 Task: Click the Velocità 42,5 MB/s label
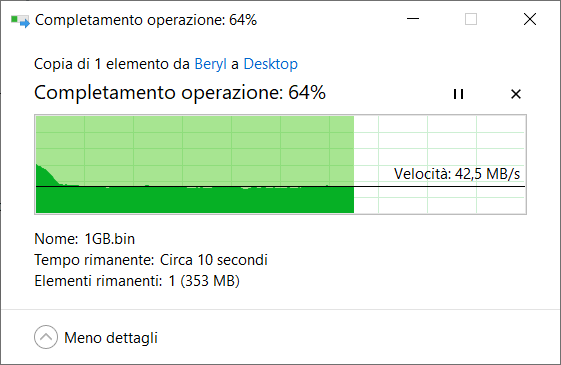457,174
